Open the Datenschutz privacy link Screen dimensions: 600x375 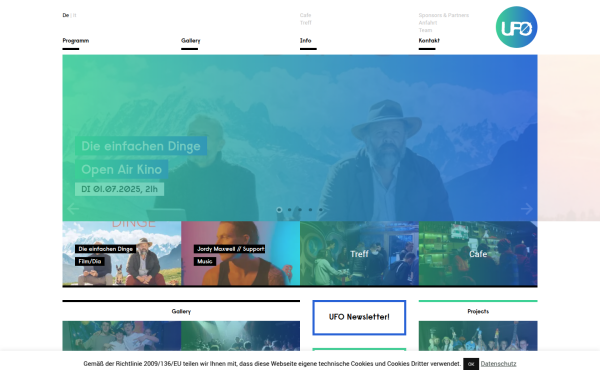pyautogui.click(x=498, y=364)
